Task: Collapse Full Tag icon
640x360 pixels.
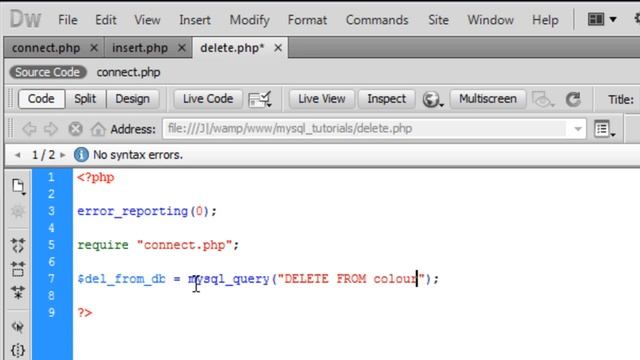Action: [18, 246]
